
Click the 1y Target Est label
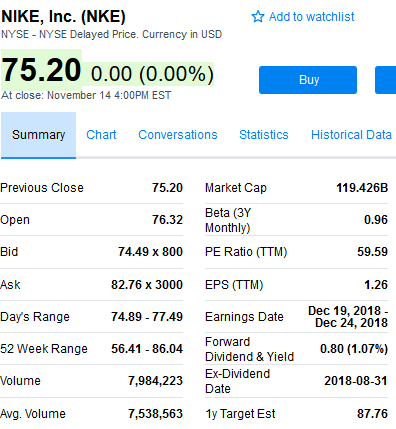click(x=240, y=414)
